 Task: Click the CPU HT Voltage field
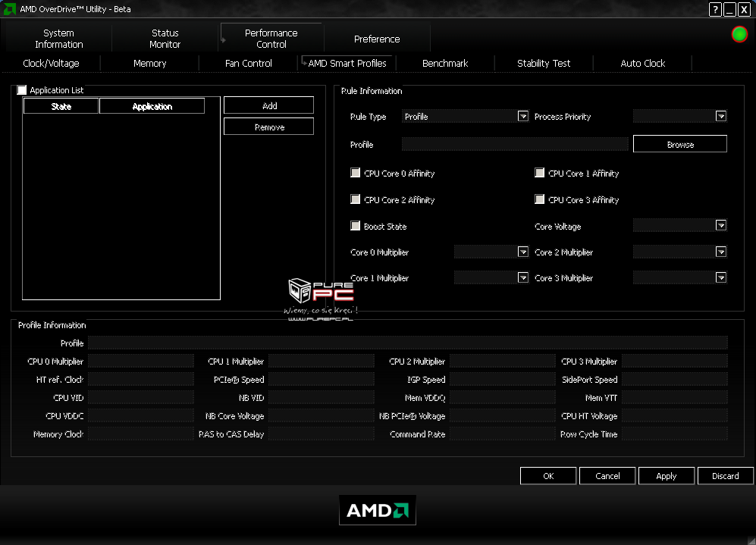675,416
